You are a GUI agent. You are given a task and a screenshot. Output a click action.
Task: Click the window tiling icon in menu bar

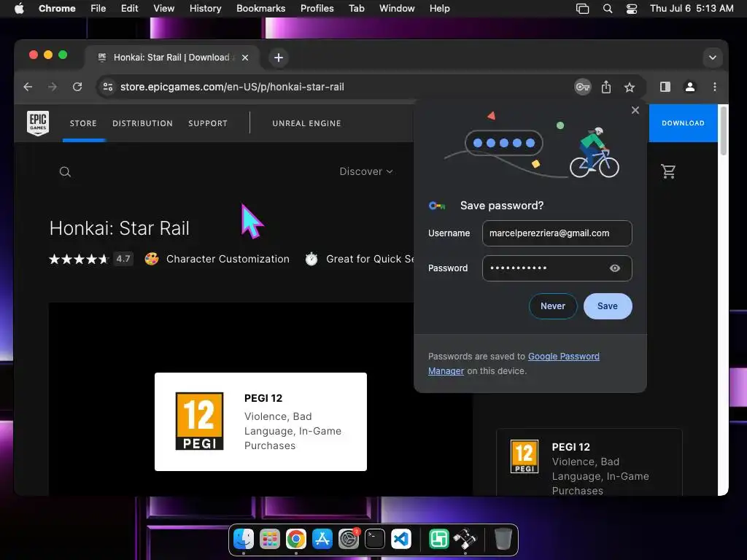(582, 9)
